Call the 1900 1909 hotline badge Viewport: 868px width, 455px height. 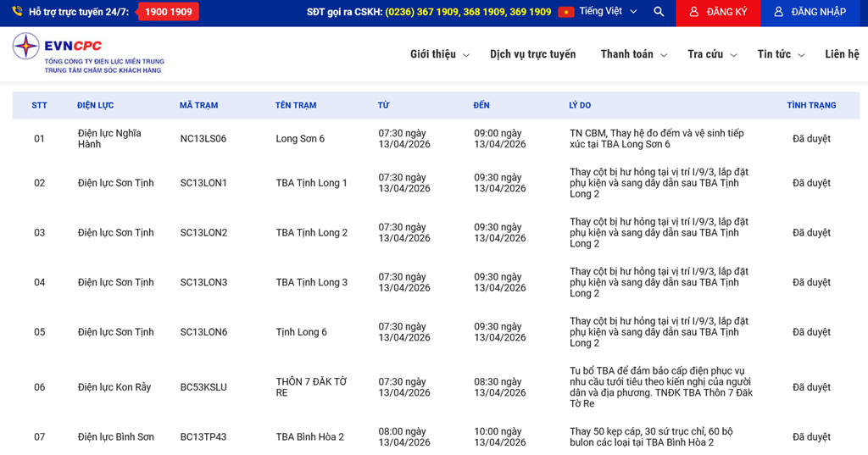168,12
